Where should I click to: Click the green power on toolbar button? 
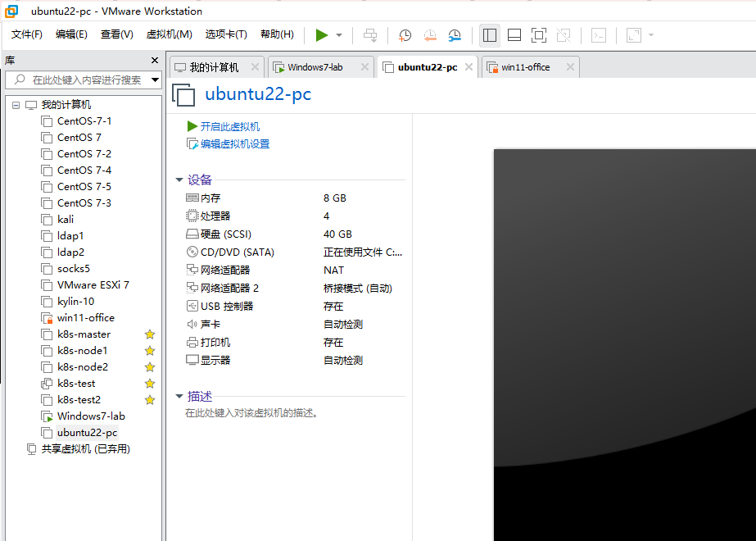(322, 34)
